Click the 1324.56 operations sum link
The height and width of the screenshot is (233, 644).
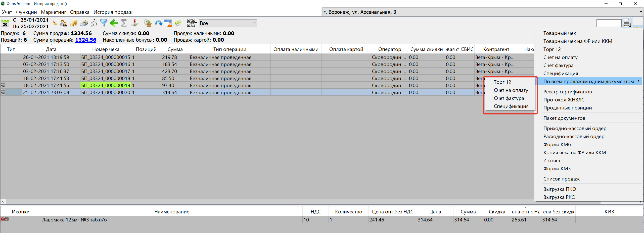pos(85,40)
